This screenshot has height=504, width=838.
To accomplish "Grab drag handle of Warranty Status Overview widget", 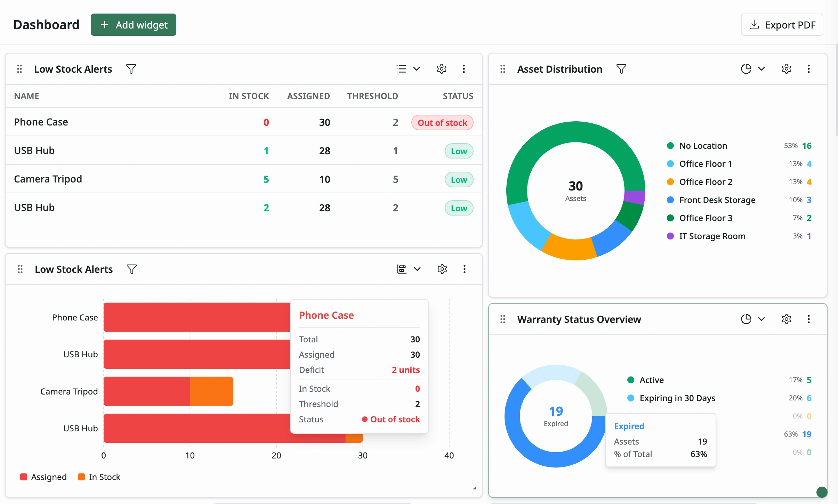I will (503, 319).
